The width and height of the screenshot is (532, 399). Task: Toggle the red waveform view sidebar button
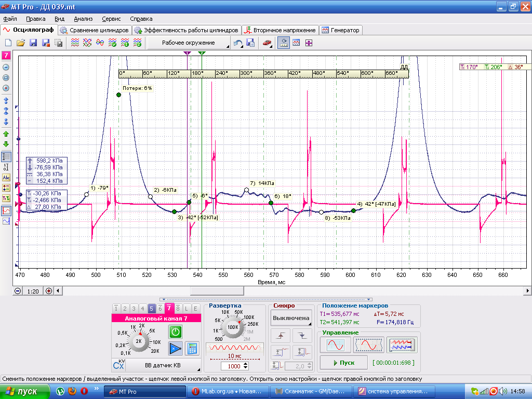tap(6, 211)
